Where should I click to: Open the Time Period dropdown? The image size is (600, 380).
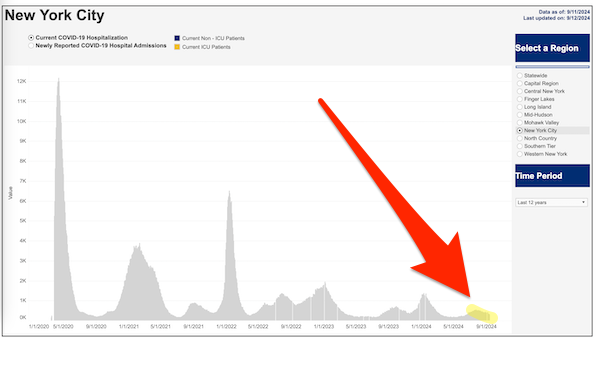pos(551,202)
